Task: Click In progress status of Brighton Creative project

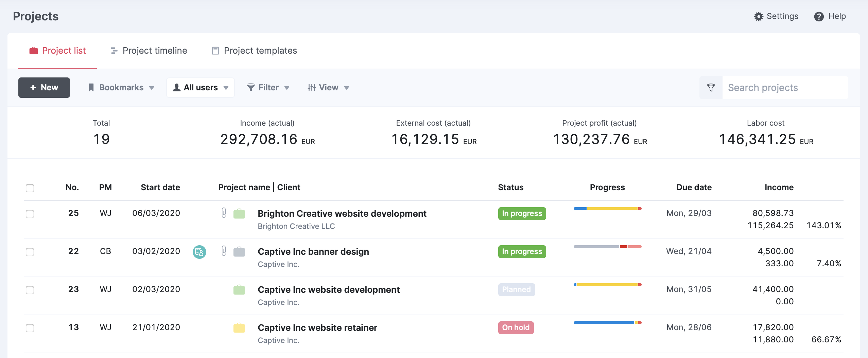Action: point(522,214)
